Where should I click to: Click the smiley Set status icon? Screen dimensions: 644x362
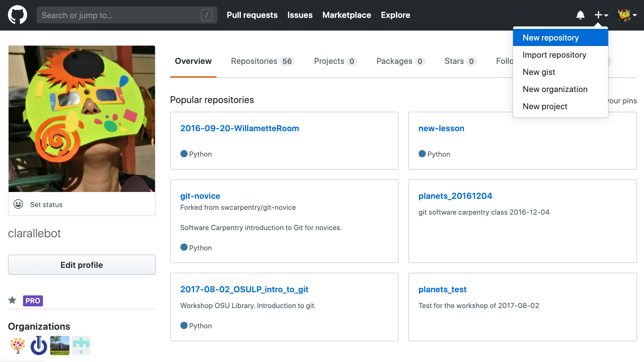18,204
